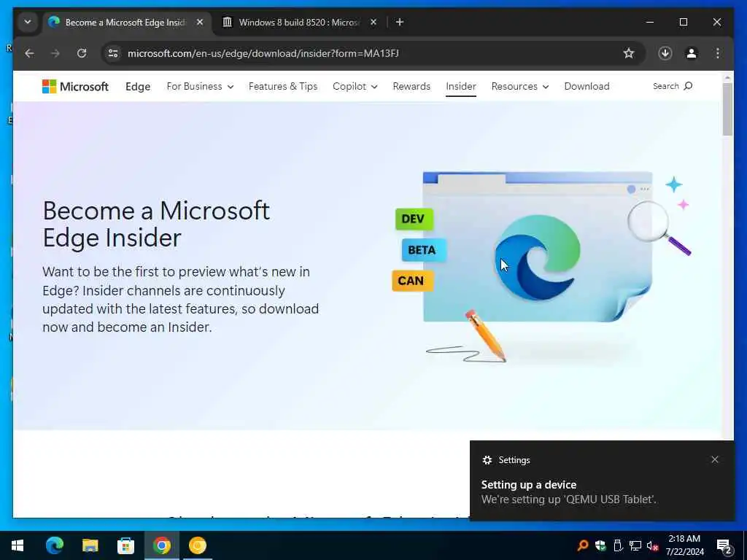Open File Explorer from the taskbar

click(90, 545)
